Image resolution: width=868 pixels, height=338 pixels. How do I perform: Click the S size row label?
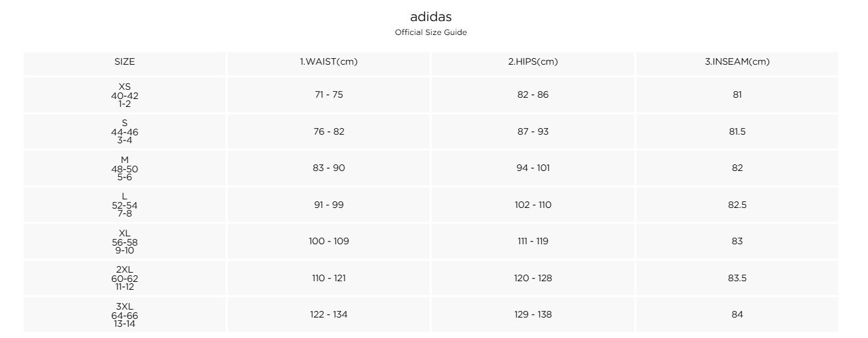[125, 131]
